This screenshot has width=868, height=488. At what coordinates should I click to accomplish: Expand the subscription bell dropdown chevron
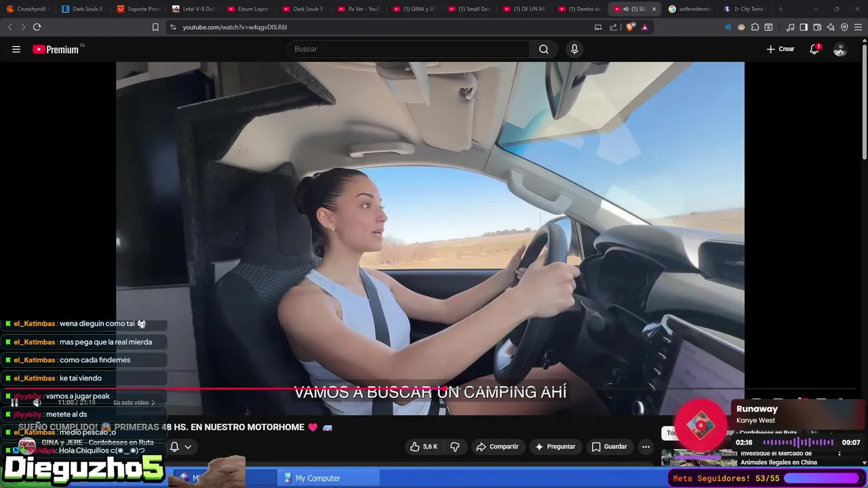[188, 447]
